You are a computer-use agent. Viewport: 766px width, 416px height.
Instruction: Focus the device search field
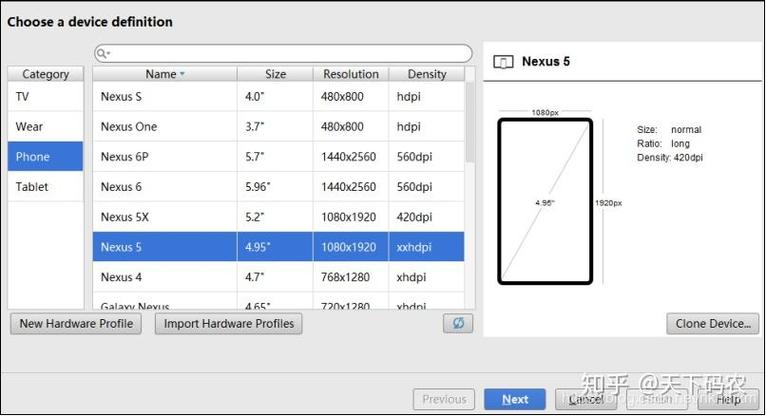coord(283,54)
